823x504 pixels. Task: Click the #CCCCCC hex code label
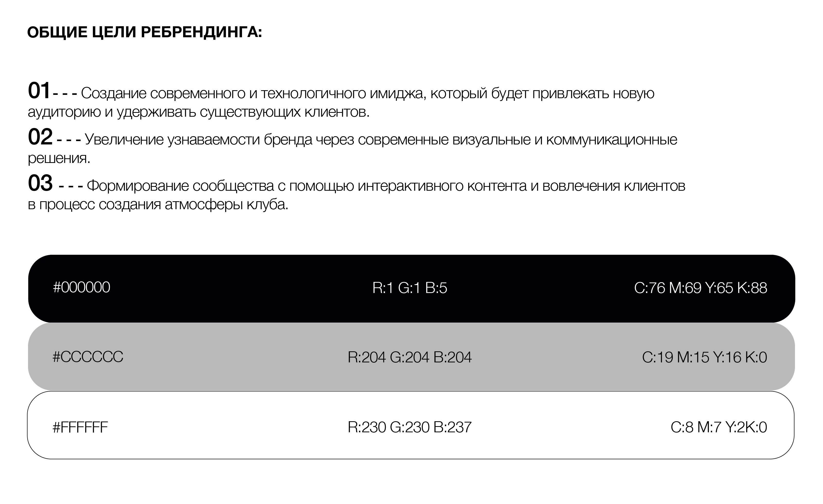click(88, 357)
